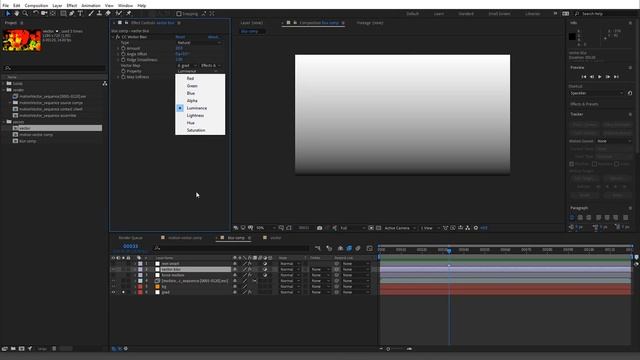Viewport: 640px width, 360px height.
Task: Click the stopwatch next to Amount
Action: 123,48
